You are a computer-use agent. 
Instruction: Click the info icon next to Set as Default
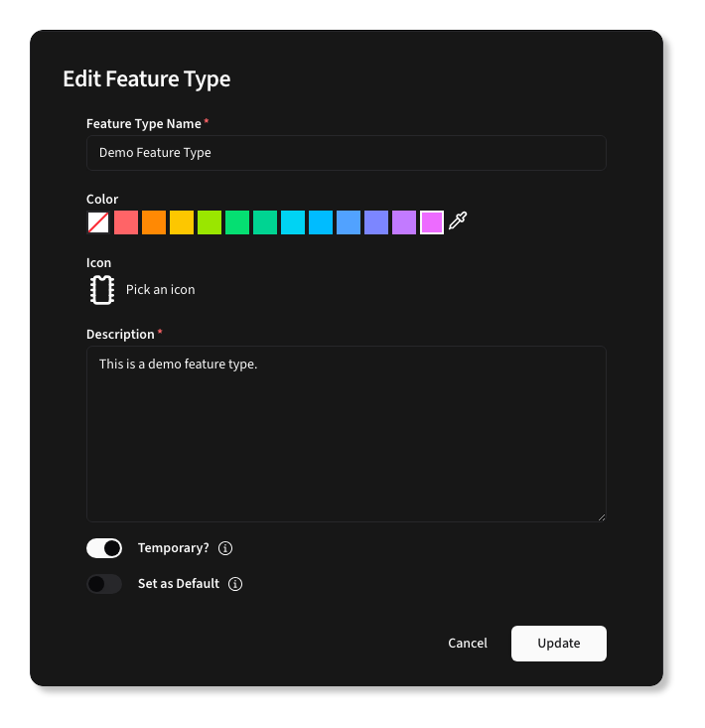235,584
